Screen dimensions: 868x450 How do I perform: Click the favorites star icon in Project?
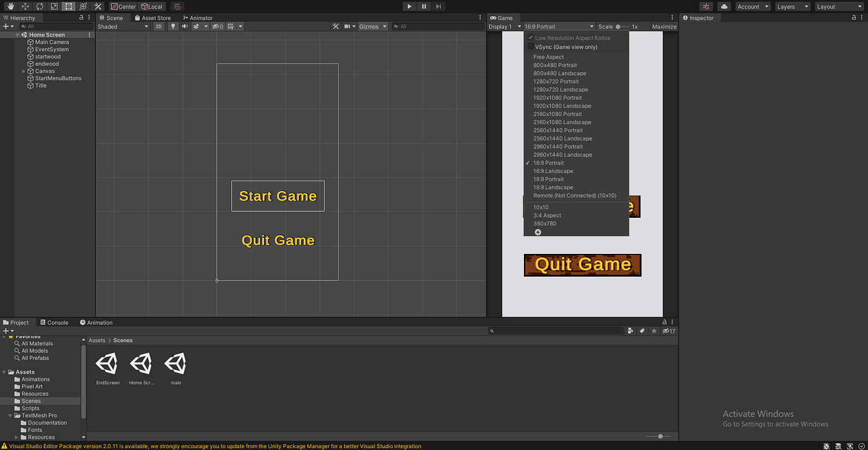pos(654,331)
